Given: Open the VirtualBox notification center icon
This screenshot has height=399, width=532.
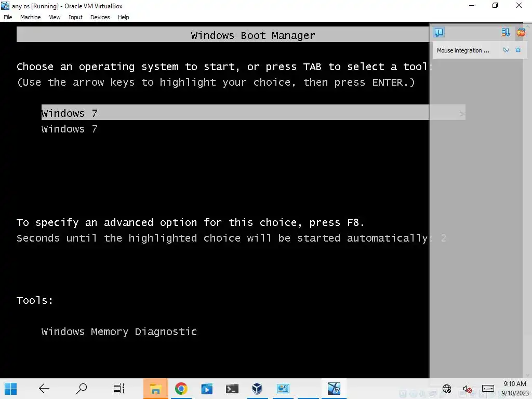Looking at the screenshot, I should pyautogui.click(x=438, y=32).
